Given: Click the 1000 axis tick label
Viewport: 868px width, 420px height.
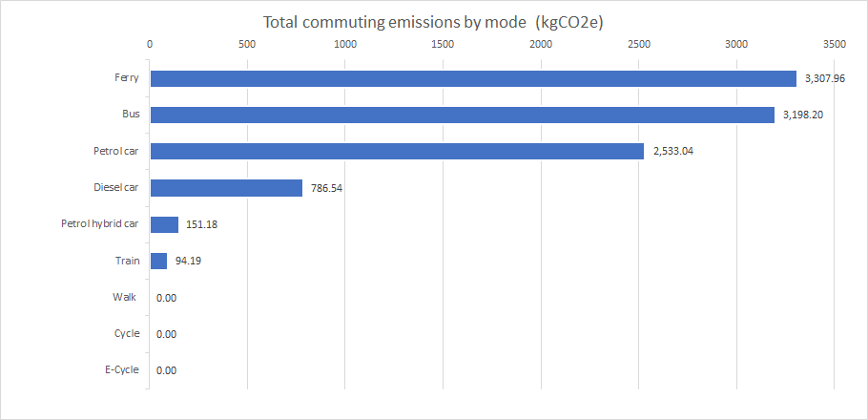Looking at the screenshot, I should (345, 45).
